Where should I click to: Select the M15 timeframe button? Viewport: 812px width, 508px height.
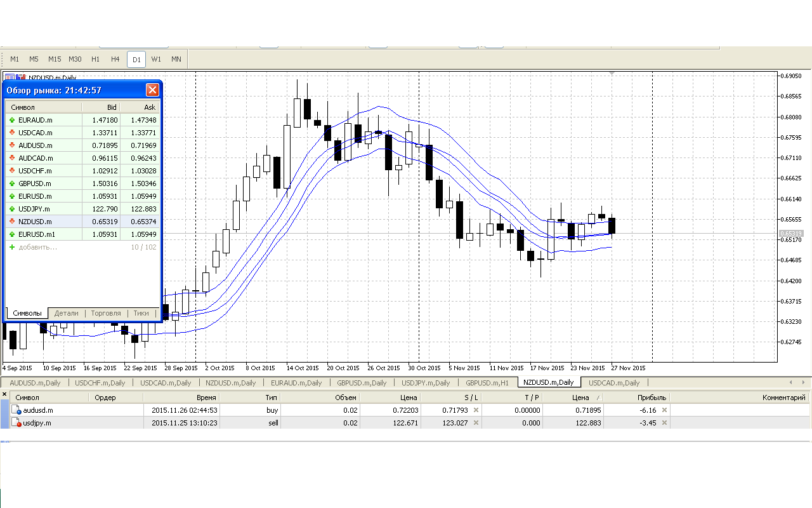[x=55, y=59]
